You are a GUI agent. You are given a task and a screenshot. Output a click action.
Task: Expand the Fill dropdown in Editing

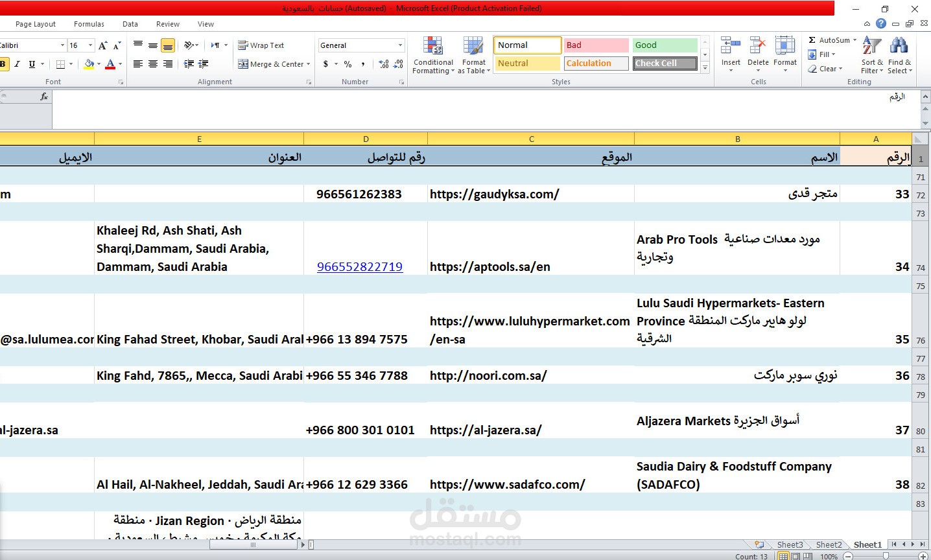(833, 54)
